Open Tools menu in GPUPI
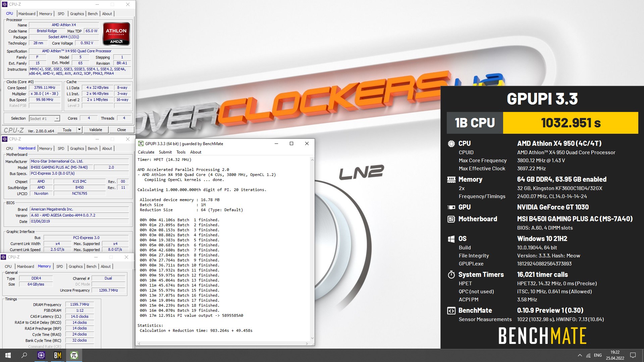 181,152
